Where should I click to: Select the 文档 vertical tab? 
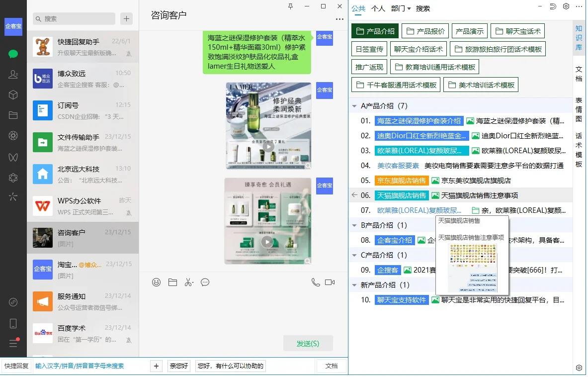580,74
